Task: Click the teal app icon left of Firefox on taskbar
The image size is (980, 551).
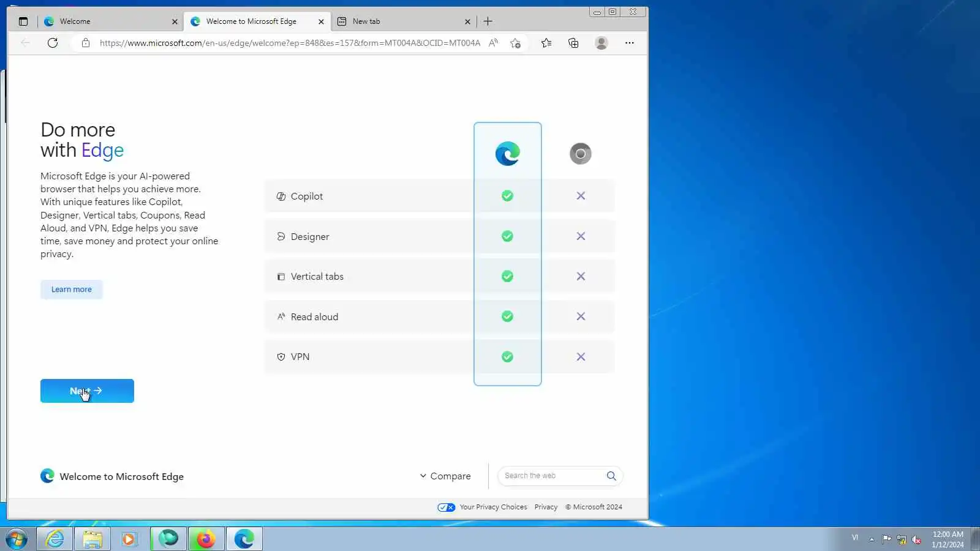Action: pos(168,539)
